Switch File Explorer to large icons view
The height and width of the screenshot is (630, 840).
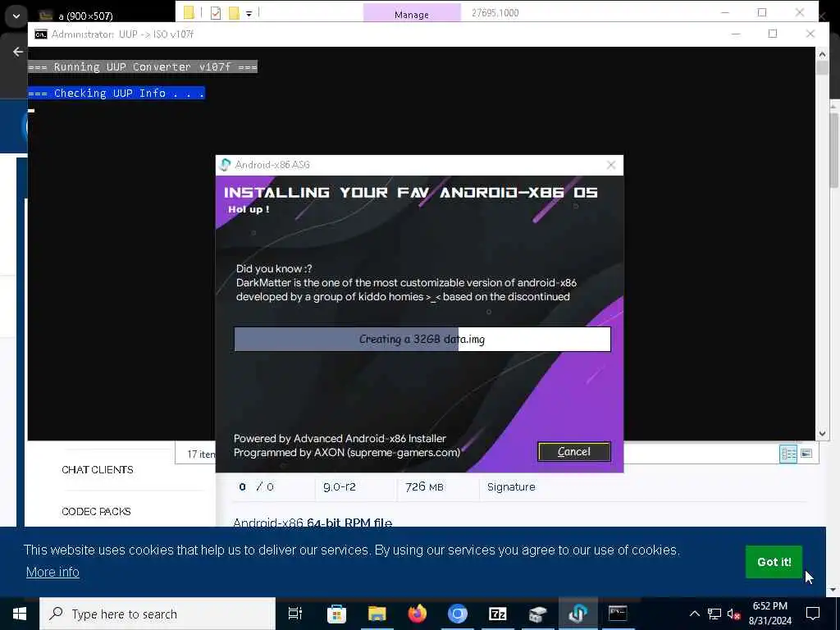point(806,454)
